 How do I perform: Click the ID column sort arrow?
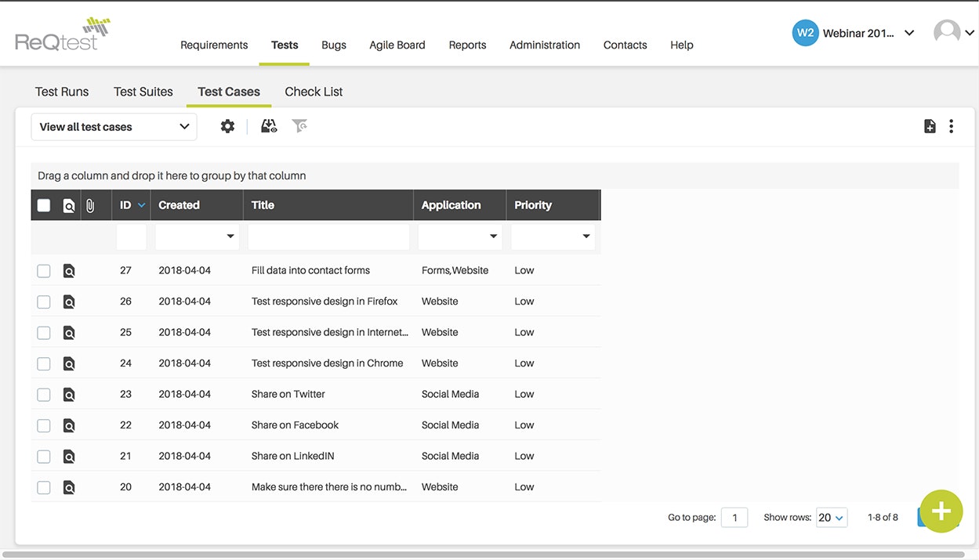(x=142, y=205)
